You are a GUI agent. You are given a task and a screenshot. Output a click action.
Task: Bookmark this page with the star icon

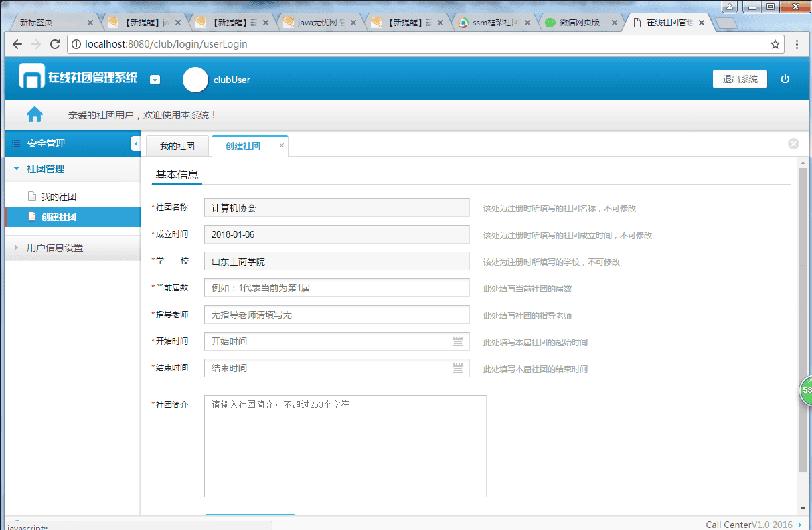[x=775, y=45]
